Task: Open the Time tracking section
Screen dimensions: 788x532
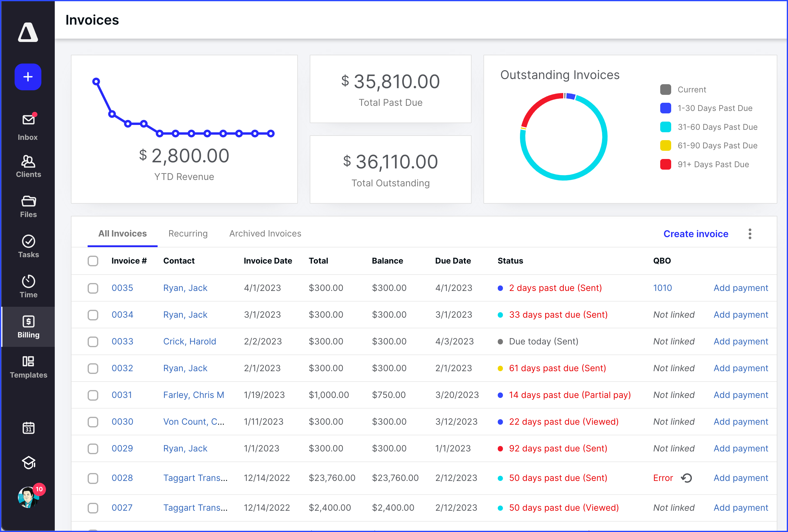Action: [28, 286]
